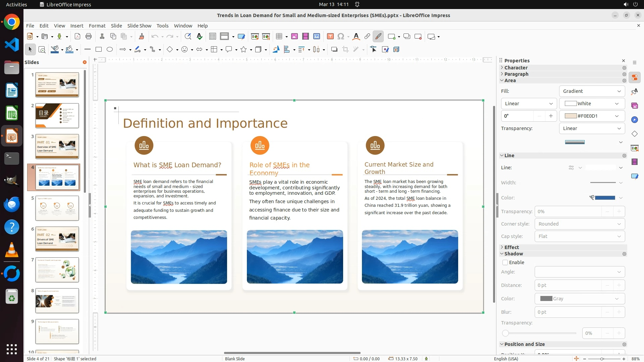Open the Format menu
Image resolution: width=644 pixels, height=362 pixels.
pos(97,26)
